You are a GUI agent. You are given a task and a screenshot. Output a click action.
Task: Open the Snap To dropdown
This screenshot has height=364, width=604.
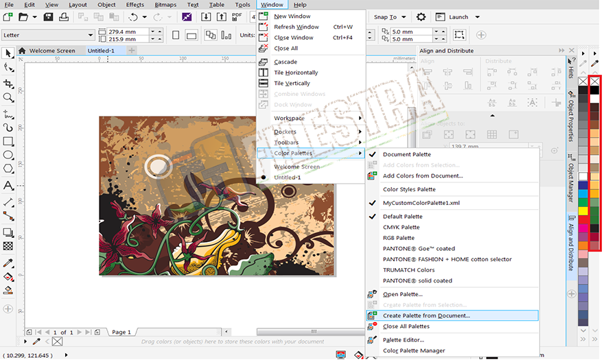coord(404,17)
